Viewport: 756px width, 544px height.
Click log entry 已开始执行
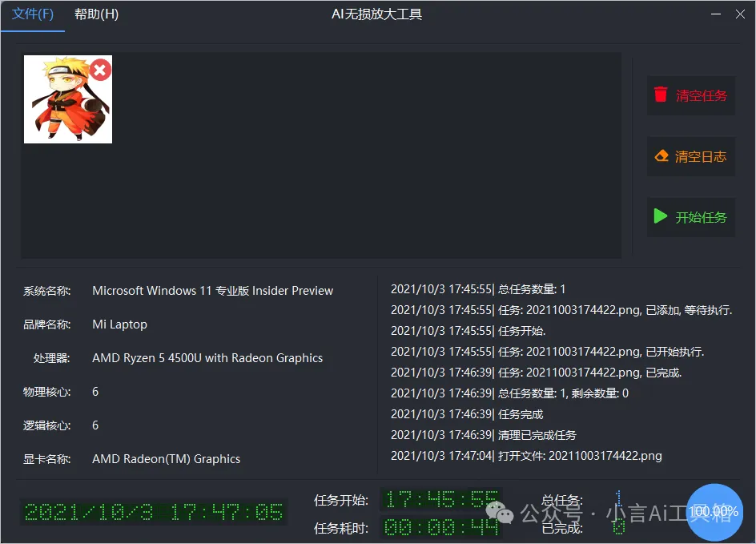coord(547,352)
